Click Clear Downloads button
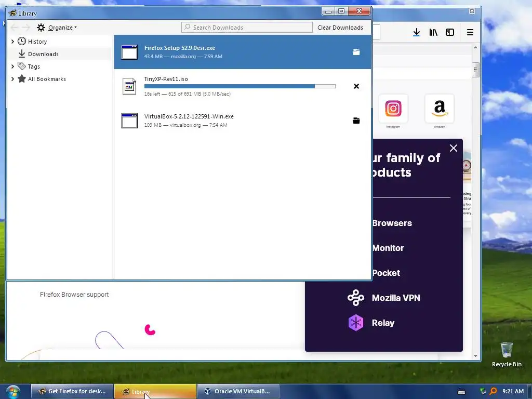The height and width of the screenshot is (399, 532). pos(340,28)
